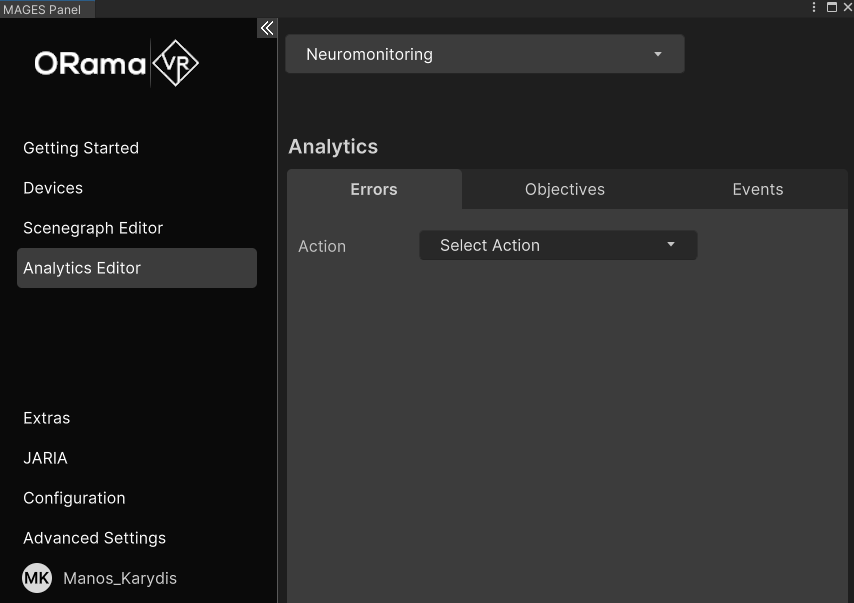Open the Configuration page
This screenshot has height=603, width=854.
[x=74, y=498]
